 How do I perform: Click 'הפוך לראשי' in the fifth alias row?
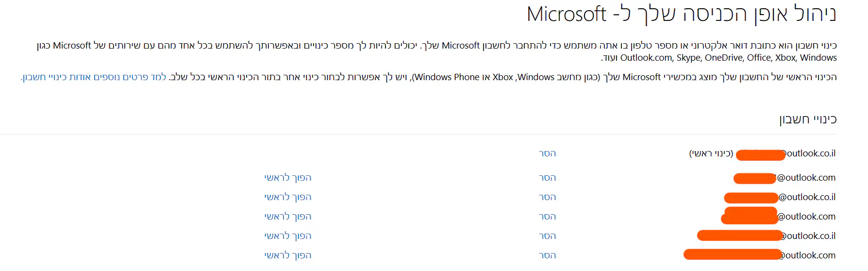(288, 236)
